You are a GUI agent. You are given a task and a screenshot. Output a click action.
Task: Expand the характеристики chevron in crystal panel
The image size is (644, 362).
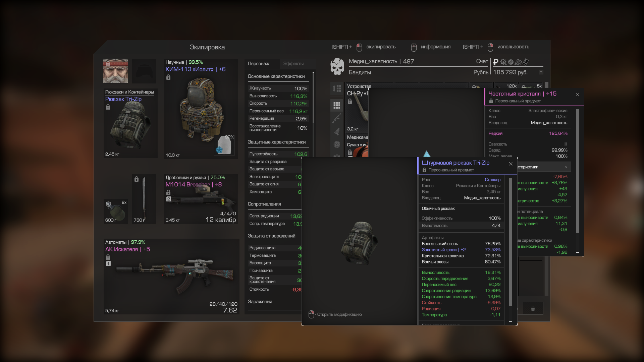566,167
